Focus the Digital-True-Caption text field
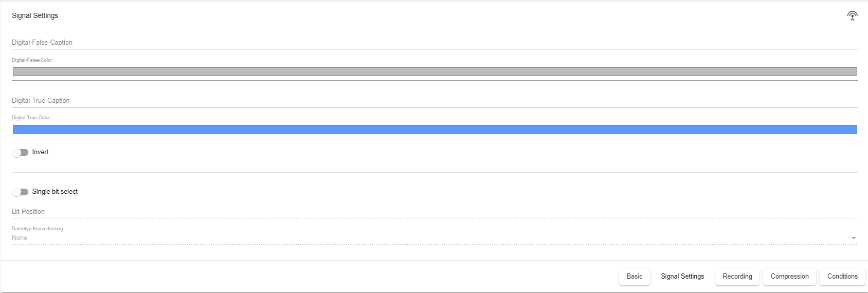The width and height of the screenshot is (868, 293). click(435, 101)
